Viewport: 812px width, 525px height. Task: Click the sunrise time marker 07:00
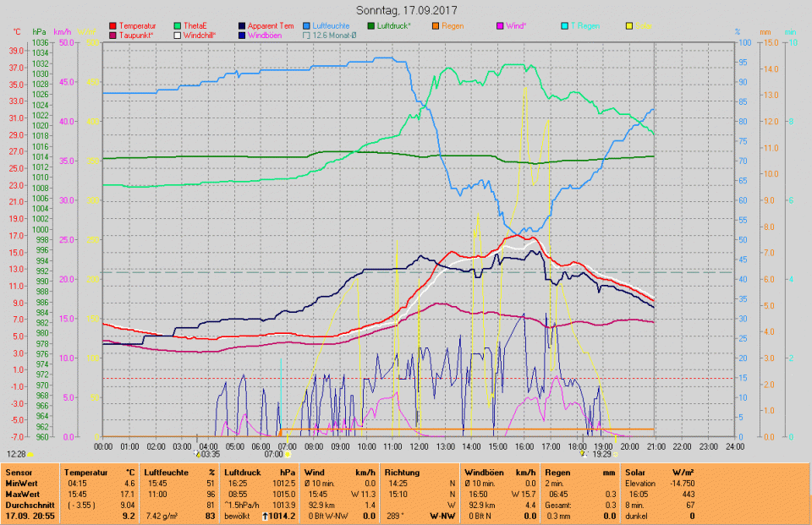tap(273, 454)
